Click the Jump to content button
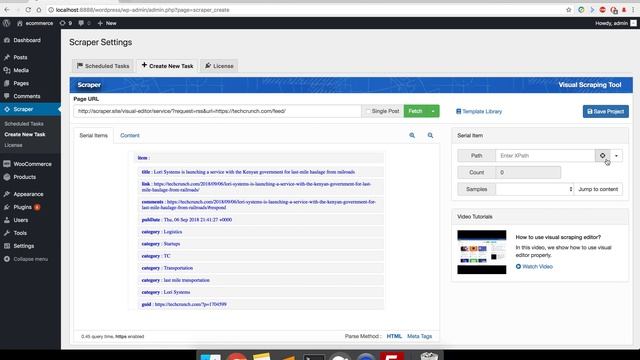640x360 pixels. [x=598, y=189]
